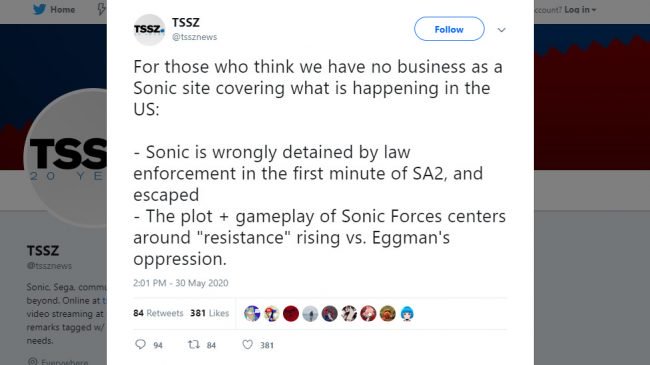Open the @tssznews handle link in tweet
Viewport: 650px width, 365px height.
coord(194,37)
